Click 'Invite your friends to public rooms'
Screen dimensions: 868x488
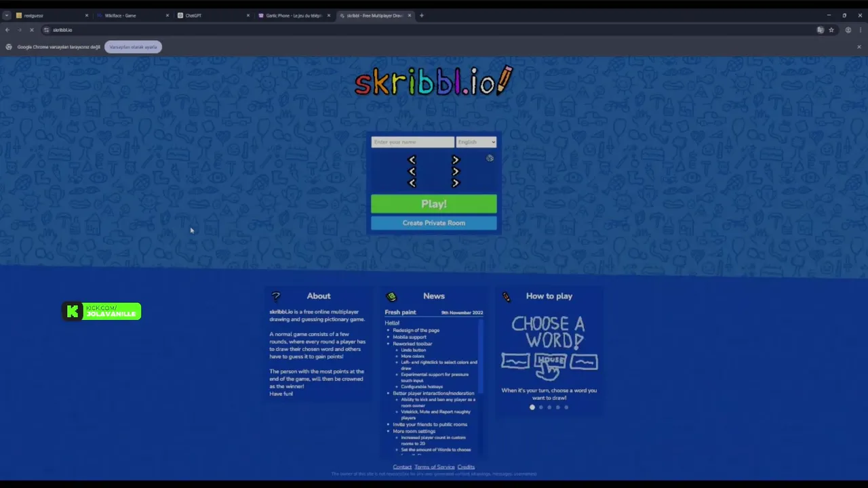(x=430, y=424)
